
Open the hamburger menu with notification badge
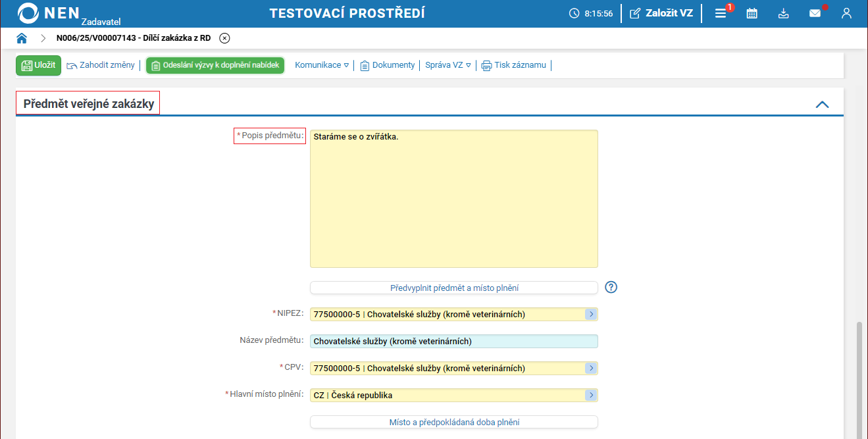click(721, 13)
